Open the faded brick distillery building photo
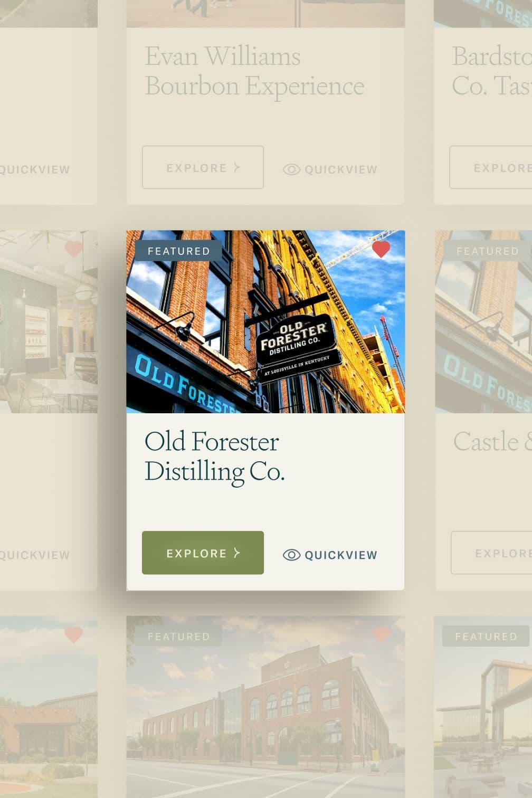532x798 pixels. coord(265,707)
